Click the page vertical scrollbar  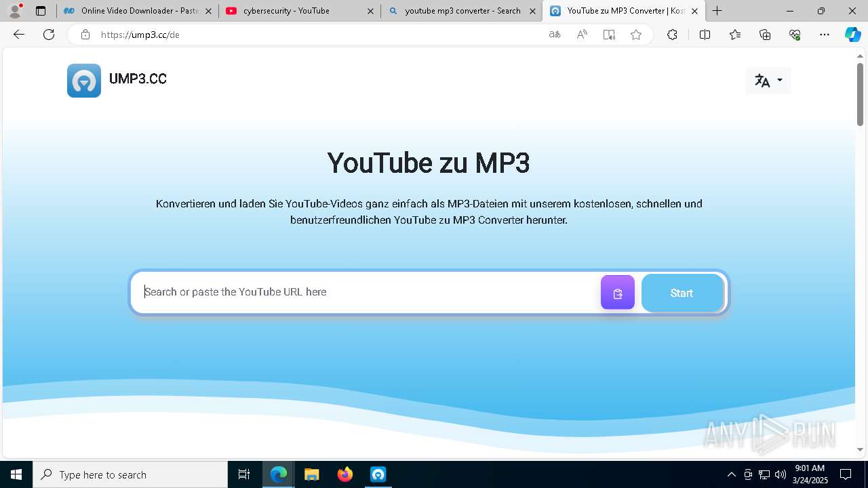pyautogui.click(x=861, y=94)
